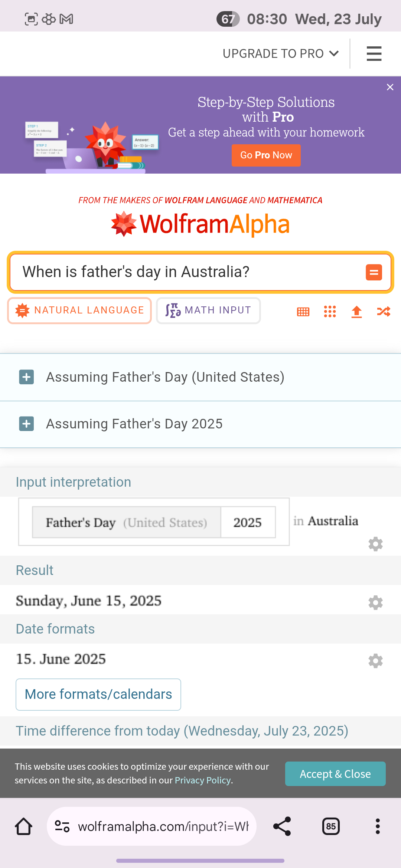Viewport: 401px width, 868px height.
Task: Expand Assuming Father's Day (United States)
Action: [x=27, y=377]
